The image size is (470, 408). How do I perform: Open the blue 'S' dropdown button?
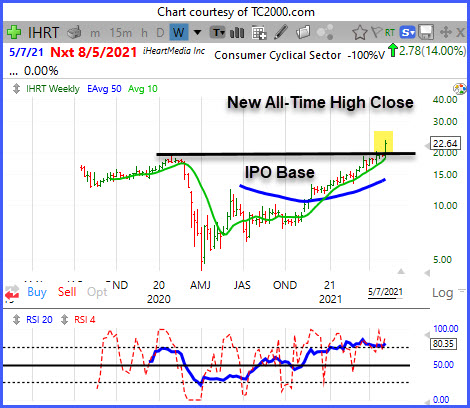pos(407,33)
